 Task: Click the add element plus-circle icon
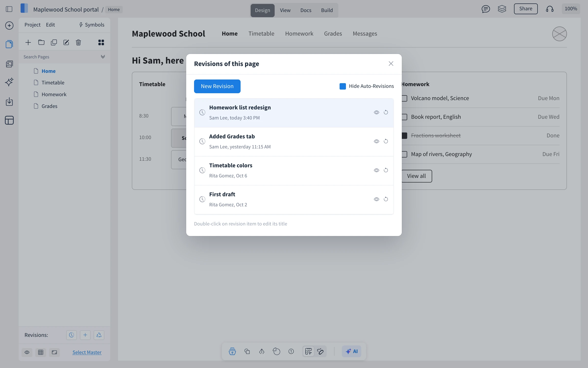pyautogui.click(x=9, y=26)
